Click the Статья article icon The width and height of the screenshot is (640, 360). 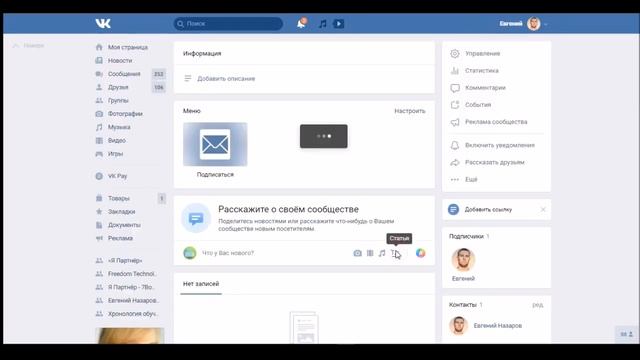[x=394, y=253]
